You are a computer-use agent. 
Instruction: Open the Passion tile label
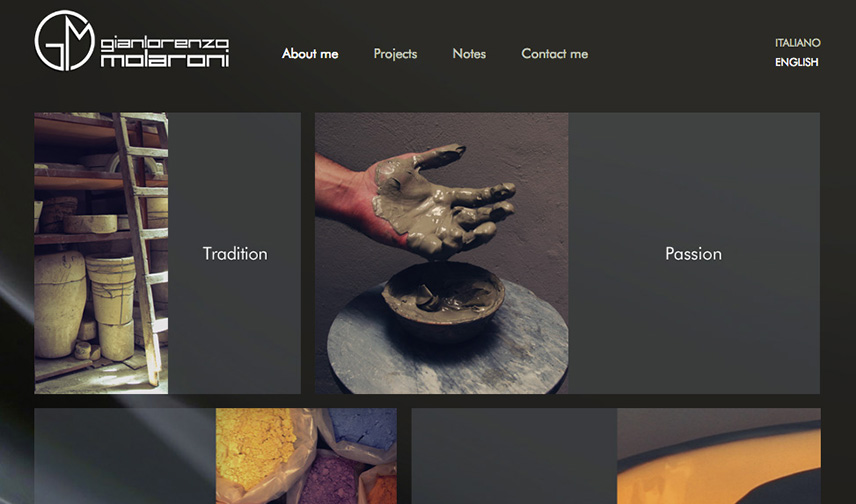pyautogui.click(x=693, y=253)
